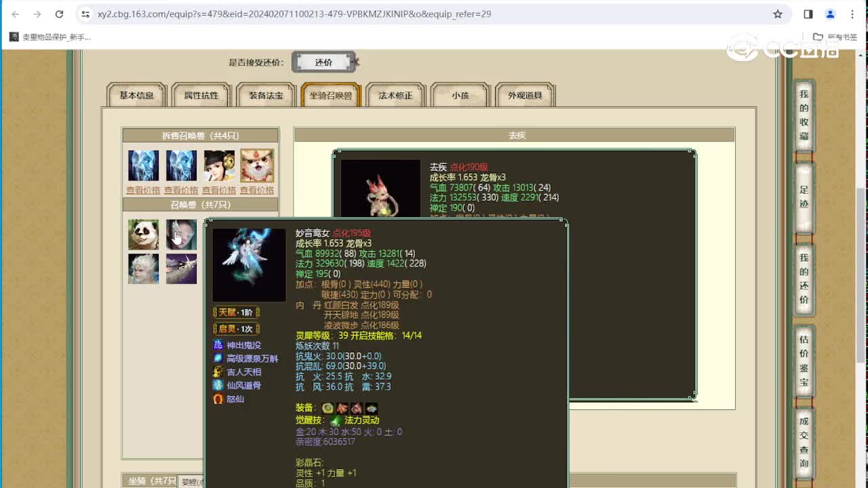This screenshot has width=868, height=488.
Task: Click the 高级源泉万斛 skill icon
Action: tap(218, 359)
